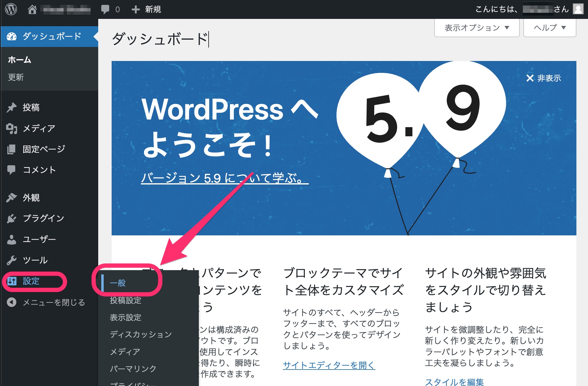
Task: Hide the welcome panel via 非表示
Action: [543, 78]
